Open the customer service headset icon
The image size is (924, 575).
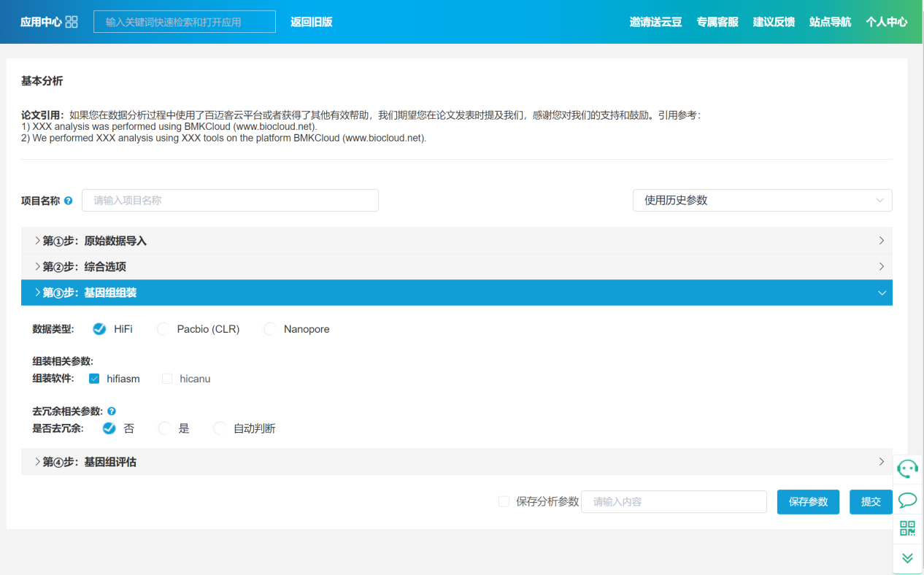pos(907,469)
